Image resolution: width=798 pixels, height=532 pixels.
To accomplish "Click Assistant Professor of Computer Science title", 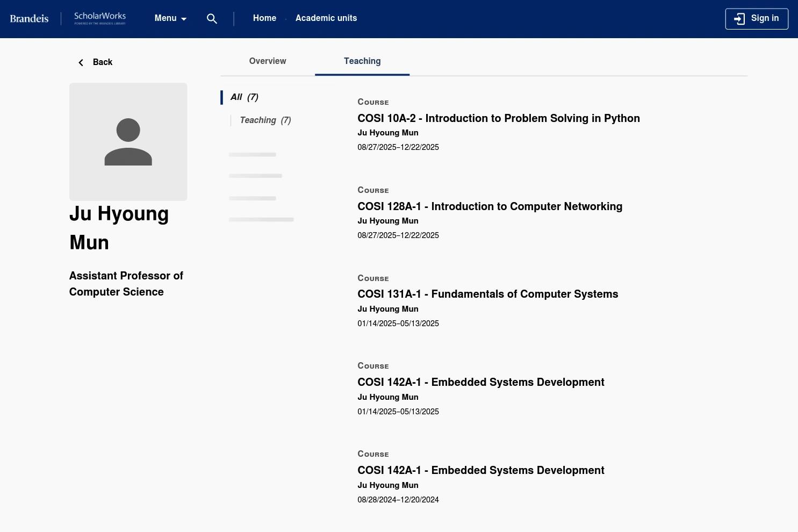I will 126,284.
